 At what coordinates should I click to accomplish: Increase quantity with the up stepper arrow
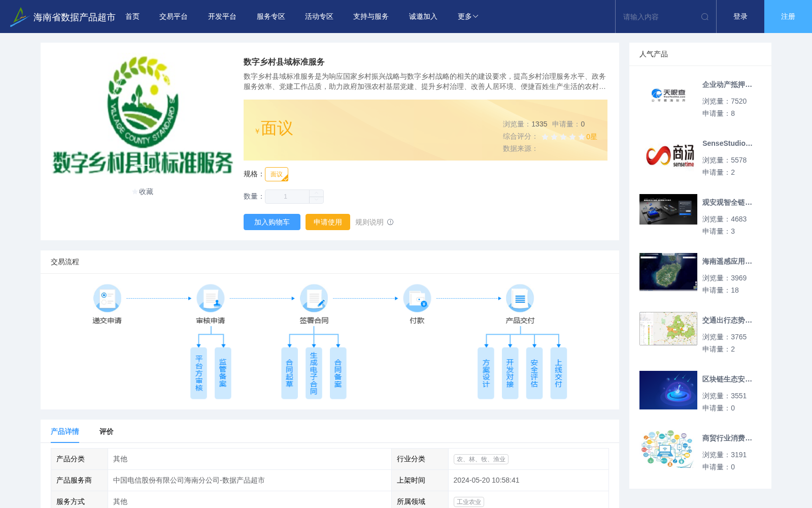(x=317, y=193)
